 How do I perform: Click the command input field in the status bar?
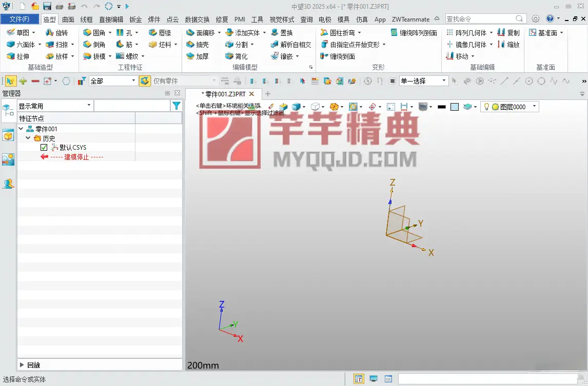tap(488, 379)
